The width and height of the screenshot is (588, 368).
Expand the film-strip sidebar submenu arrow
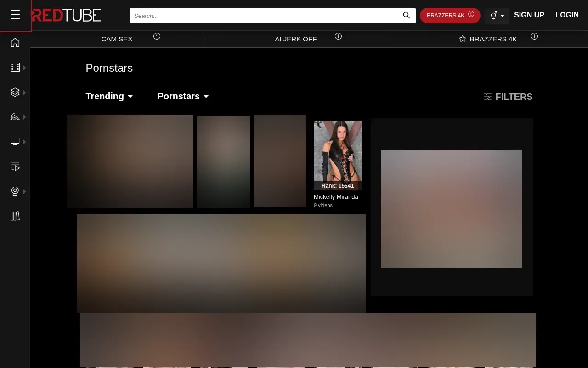click(x=24, y=68)
